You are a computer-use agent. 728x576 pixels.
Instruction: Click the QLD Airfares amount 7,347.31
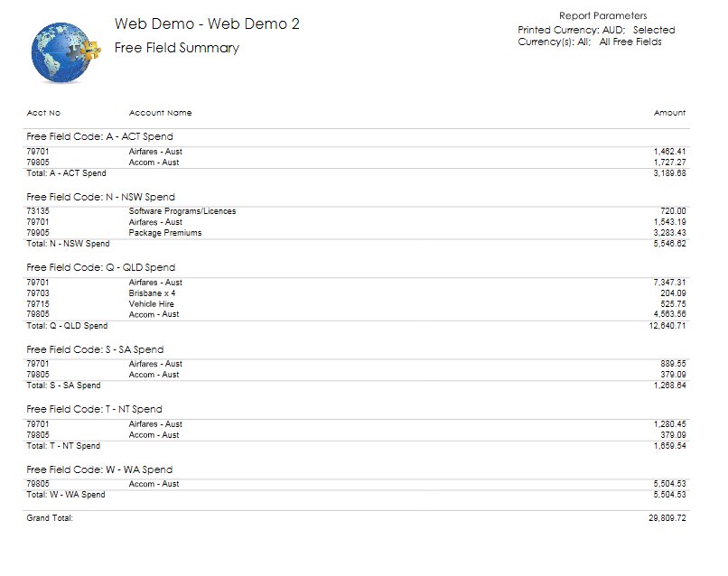669,283
